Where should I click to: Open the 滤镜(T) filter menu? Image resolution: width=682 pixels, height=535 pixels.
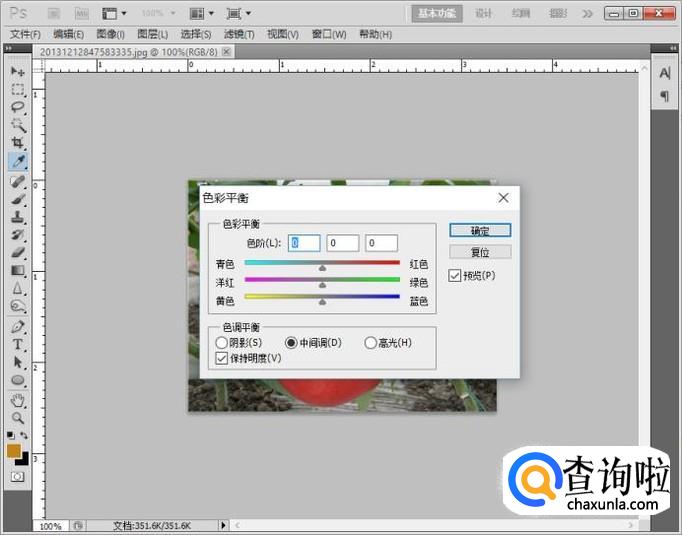(239, 34)
